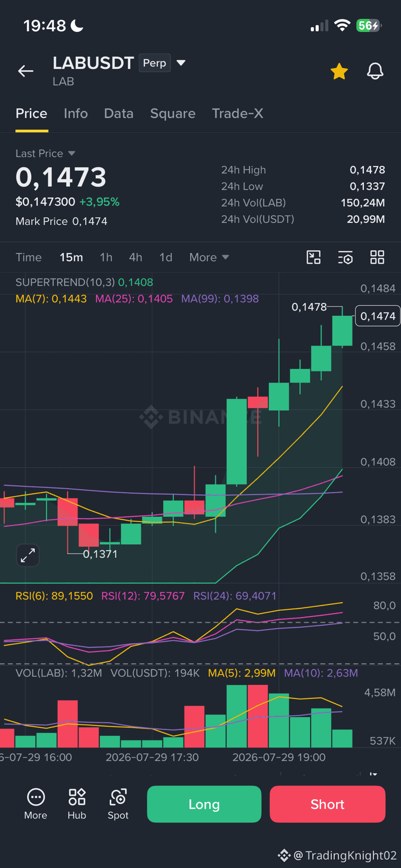Click the 2026-07-29 19:00 time label

pyautogui.click(x=279, y=757)
